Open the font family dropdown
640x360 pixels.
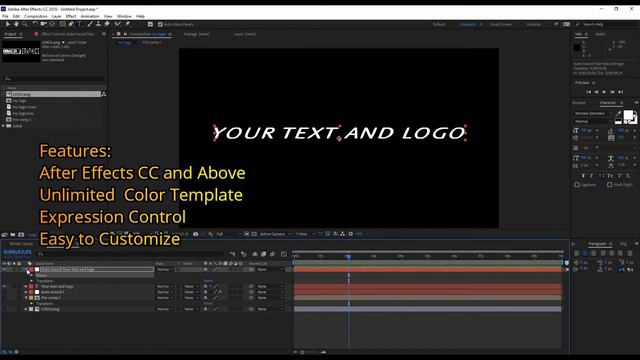[593, 113]
